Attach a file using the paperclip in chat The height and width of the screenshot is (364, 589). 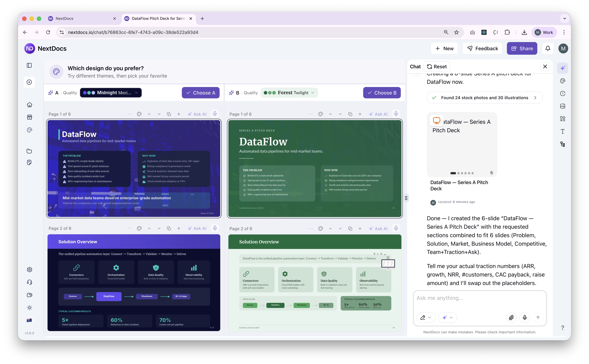511,318
